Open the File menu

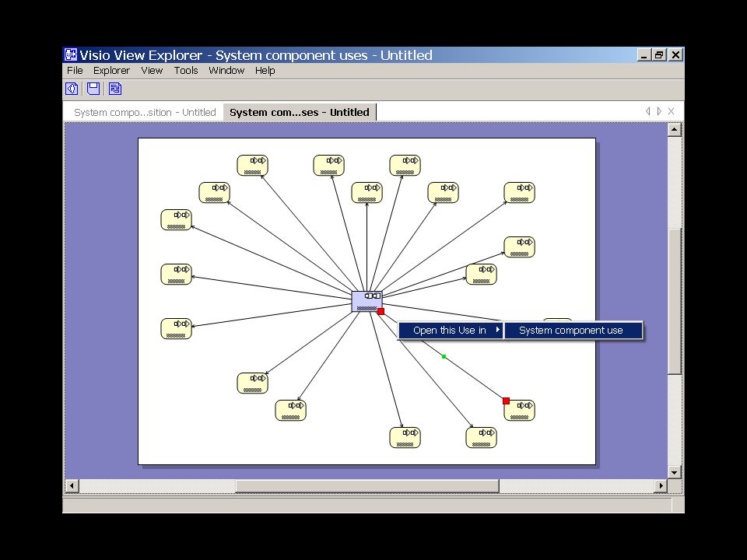75,71
